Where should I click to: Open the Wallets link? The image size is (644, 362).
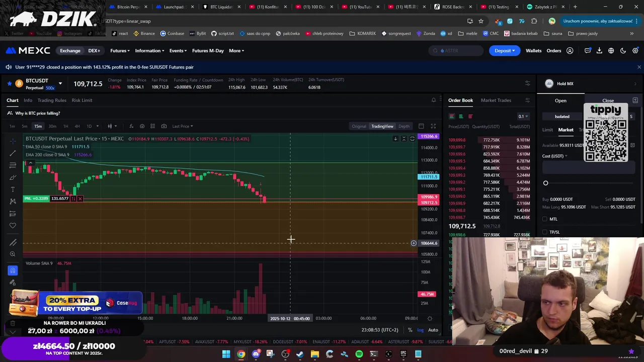pos(533,51)
